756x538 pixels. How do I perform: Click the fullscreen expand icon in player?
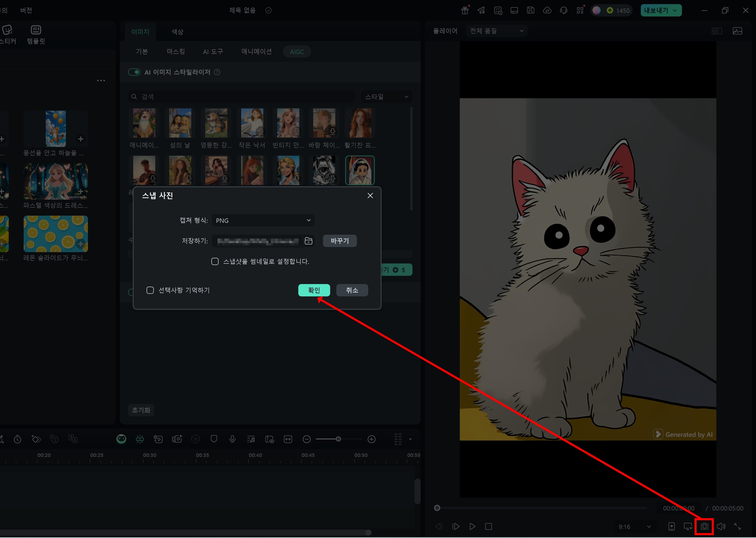pos(737,526)
